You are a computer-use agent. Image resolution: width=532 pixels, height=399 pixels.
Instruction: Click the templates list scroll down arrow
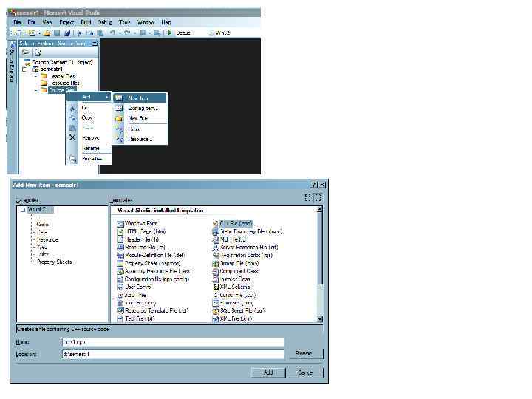click(320, 319)
